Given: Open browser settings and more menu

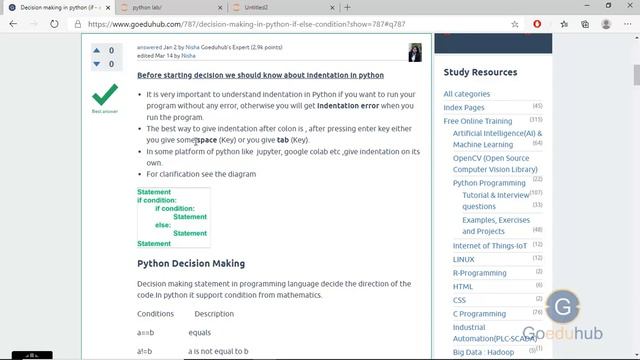Looking at the screenshot, I should click(x=628, y=24).
